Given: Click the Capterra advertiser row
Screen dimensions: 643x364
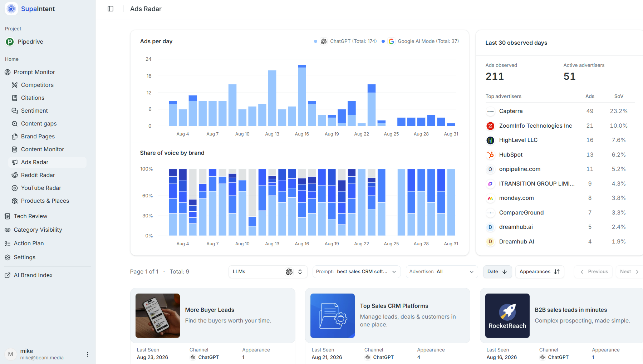Looking at the screenshot, I should (560, 111).
